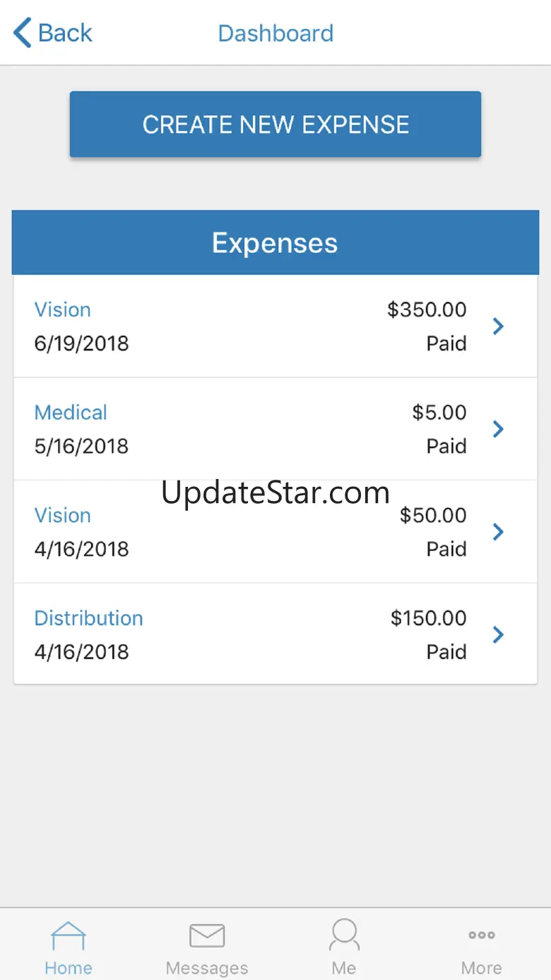Tap the Home house icon
Viewport: 551px width, 980px height.
pos(69,937)
